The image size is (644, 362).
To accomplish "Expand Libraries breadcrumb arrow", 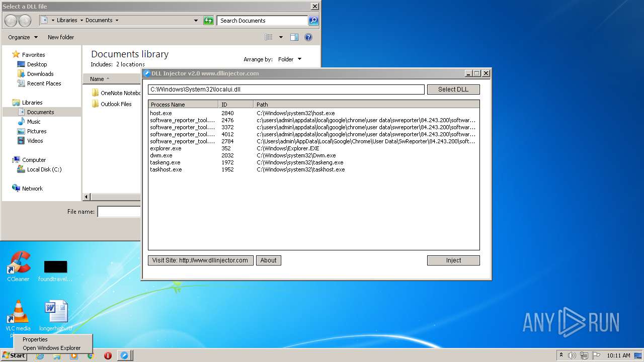I will 82,21.
